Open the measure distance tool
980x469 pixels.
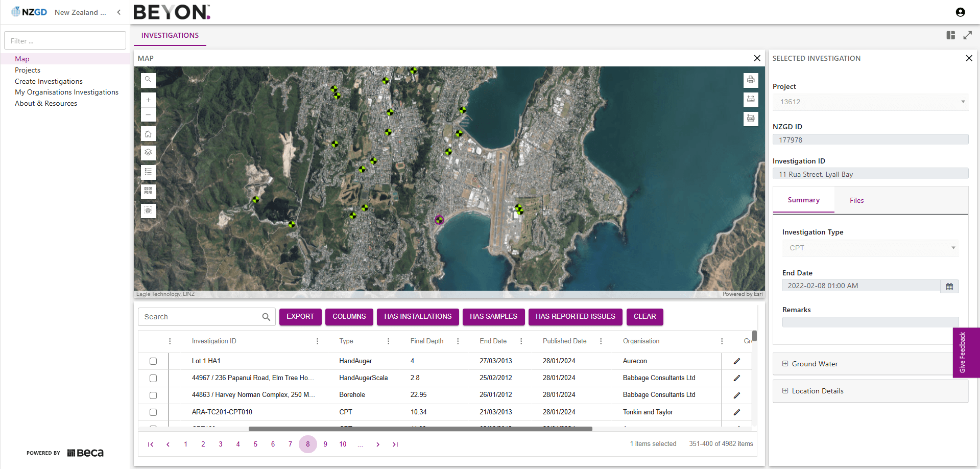click(751, 100)
